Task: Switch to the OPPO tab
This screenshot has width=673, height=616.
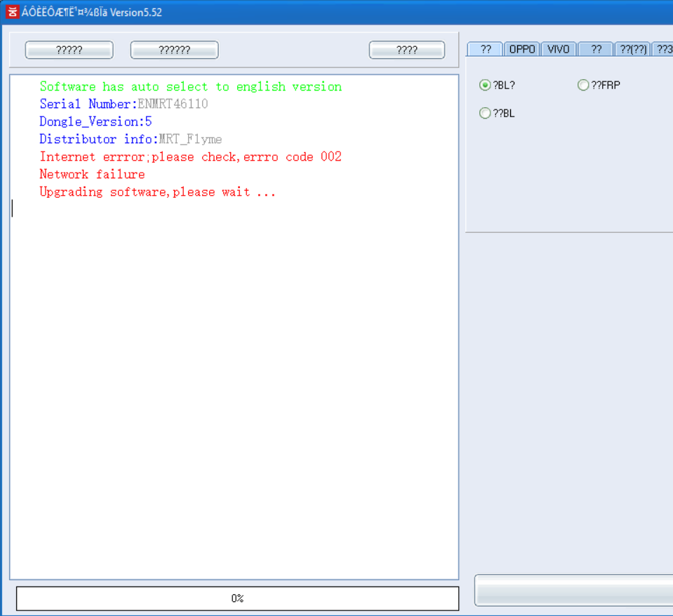Action: (521, 49)
